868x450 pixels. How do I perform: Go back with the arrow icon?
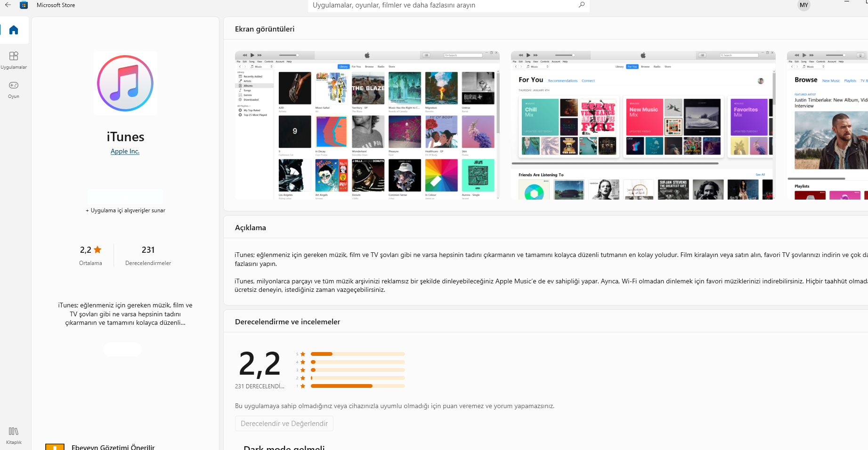pos(8,5)
